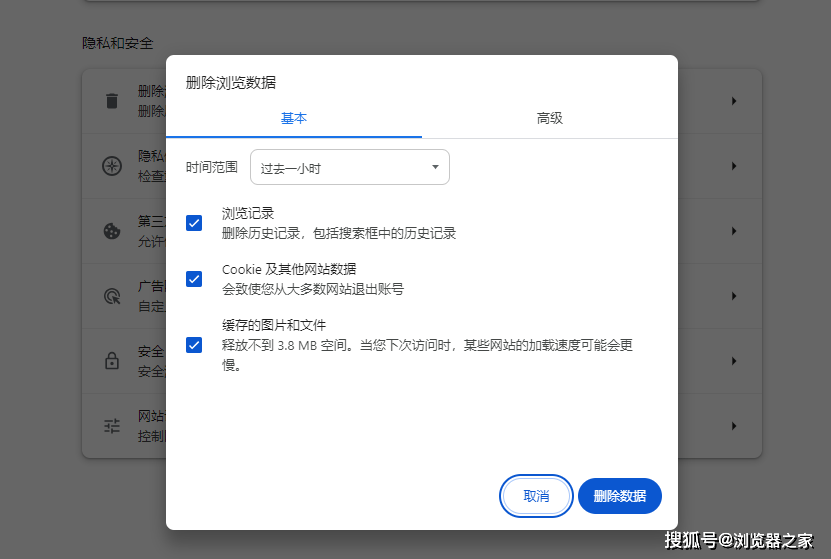Expand the arrow on the padlock security row

pos(734,361)
